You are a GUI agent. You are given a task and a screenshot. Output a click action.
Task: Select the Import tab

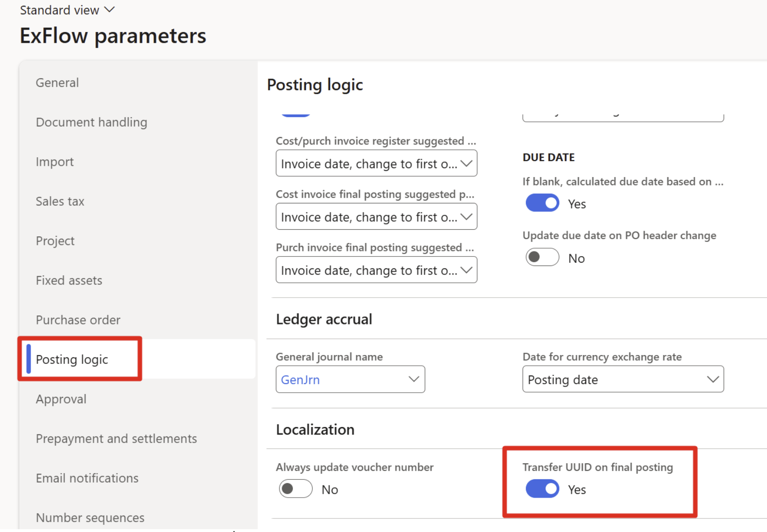(x=55, y=162)
